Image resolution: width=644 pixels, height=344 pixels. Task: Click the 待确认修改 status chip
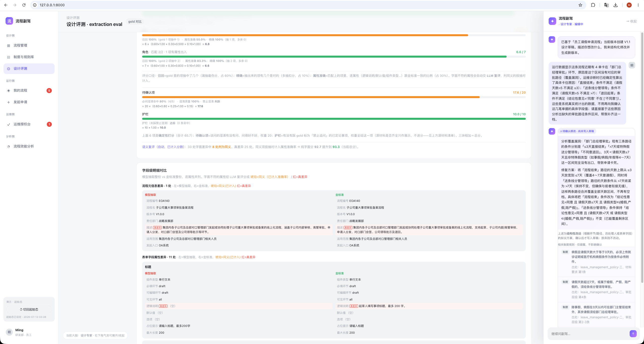[577, 131]
